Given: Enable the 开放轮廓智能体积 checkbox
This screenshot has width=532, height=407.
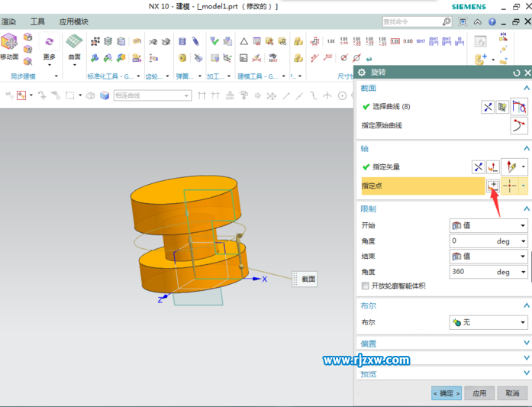Looking at the screenshot, I should (366, 286).
